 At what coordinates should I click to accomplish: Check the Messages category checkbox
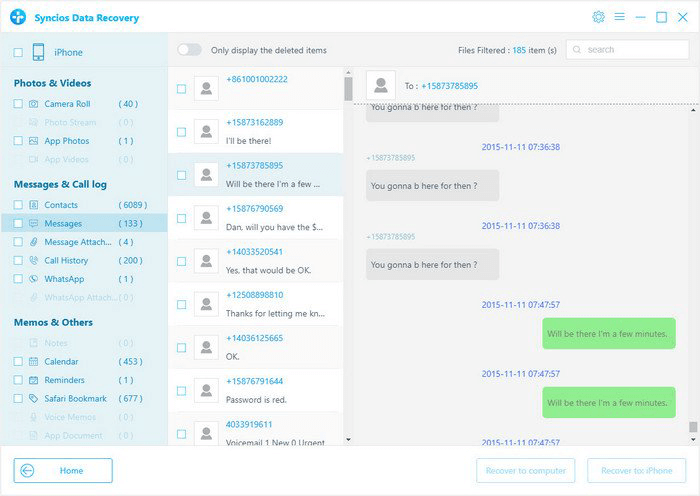18,223
